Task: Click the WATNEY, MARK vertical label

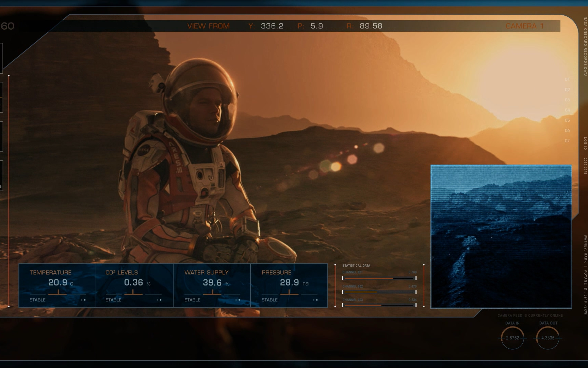Action: (585, 248)
